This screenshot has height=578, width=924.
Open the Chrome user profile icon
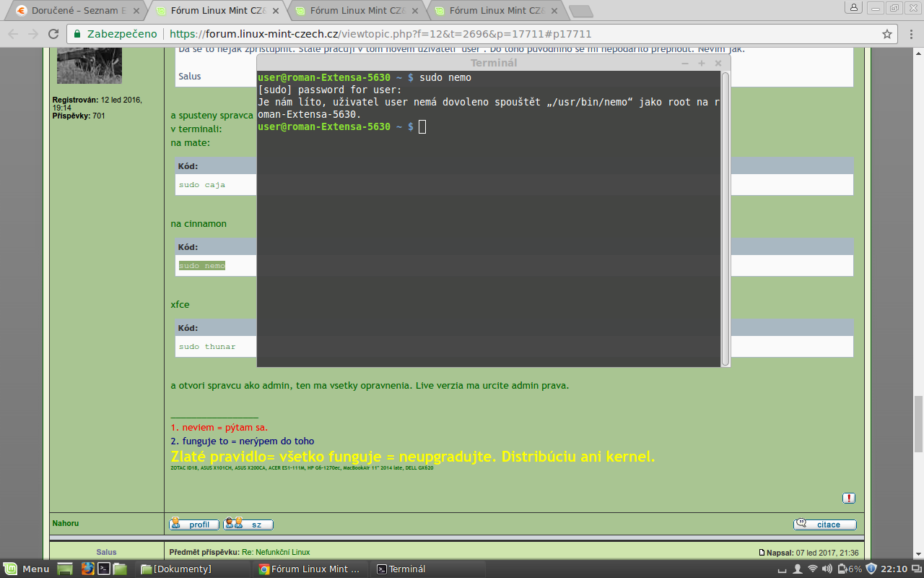click(854, 8)
